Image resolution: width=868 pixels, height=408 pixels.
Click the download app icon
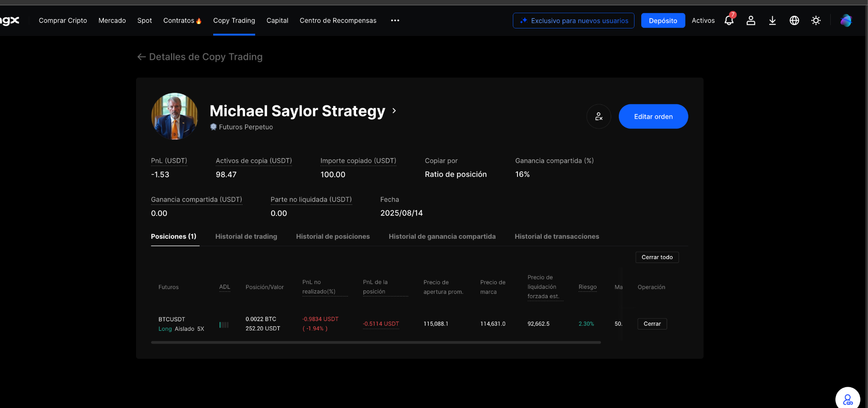pyautogui.click(x=772, y=20)
